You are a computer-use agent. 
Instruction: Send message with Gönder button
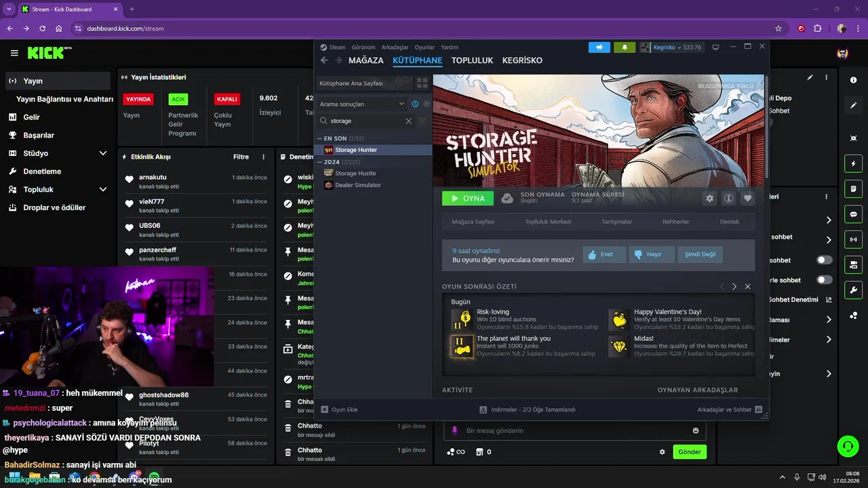(x=690, y=452)
